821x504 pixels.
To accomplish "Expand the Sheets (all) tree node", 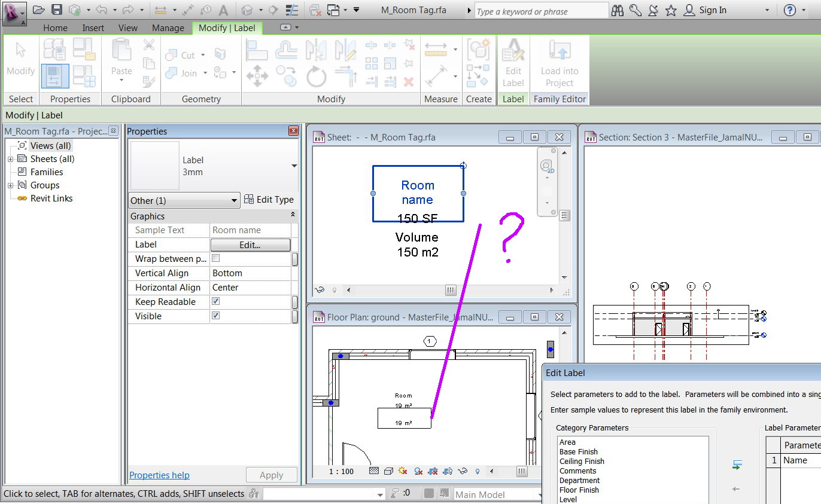I will (10, 159).
